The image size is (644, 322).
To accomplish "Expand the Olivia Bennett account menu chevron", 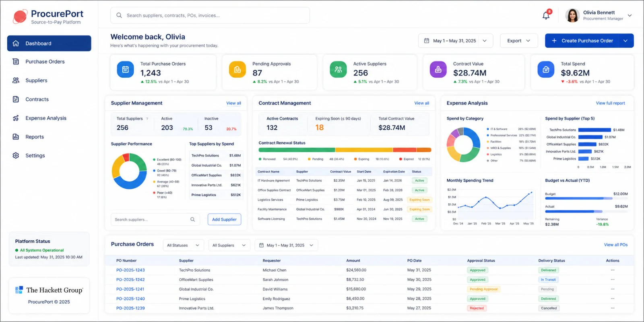I will pos(630,16).
